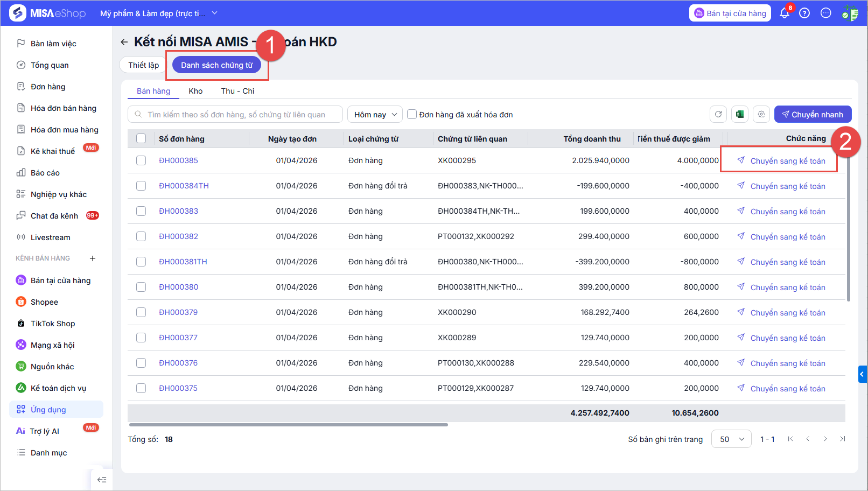Screen dimensions: 868x491
Task: Click the notification bell icon
Action: [784, 13]
